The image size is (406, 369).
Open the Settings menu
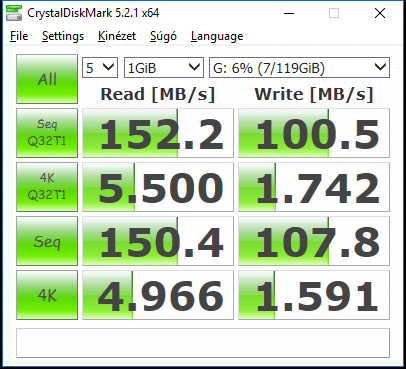point(63,36)
